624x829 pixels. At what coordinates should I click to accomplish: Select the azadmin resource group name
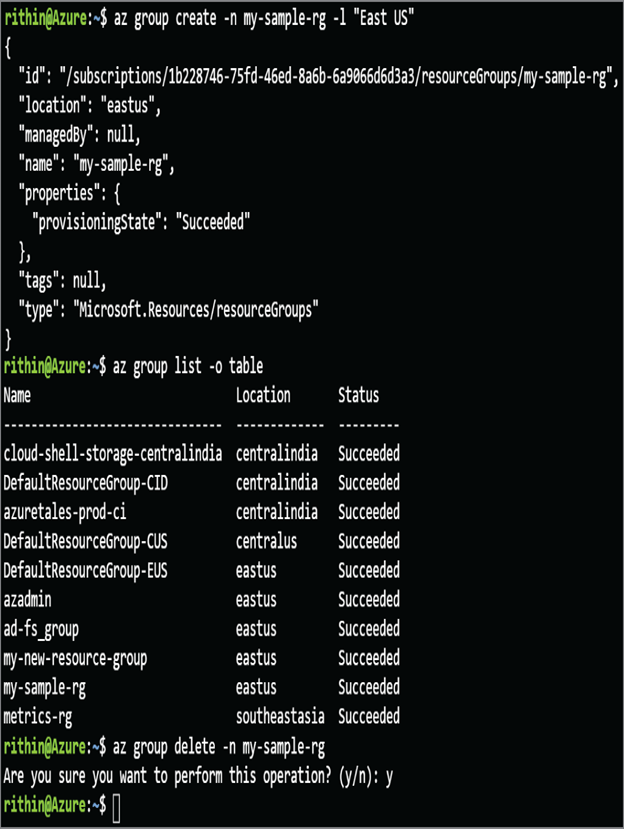pos(27,600)
